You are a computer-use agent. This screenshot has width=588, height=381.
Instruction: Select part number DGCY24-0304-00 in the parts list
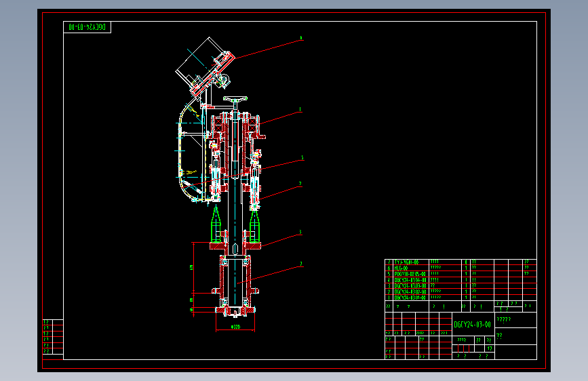pyautogui.click(x=410, y=280)
